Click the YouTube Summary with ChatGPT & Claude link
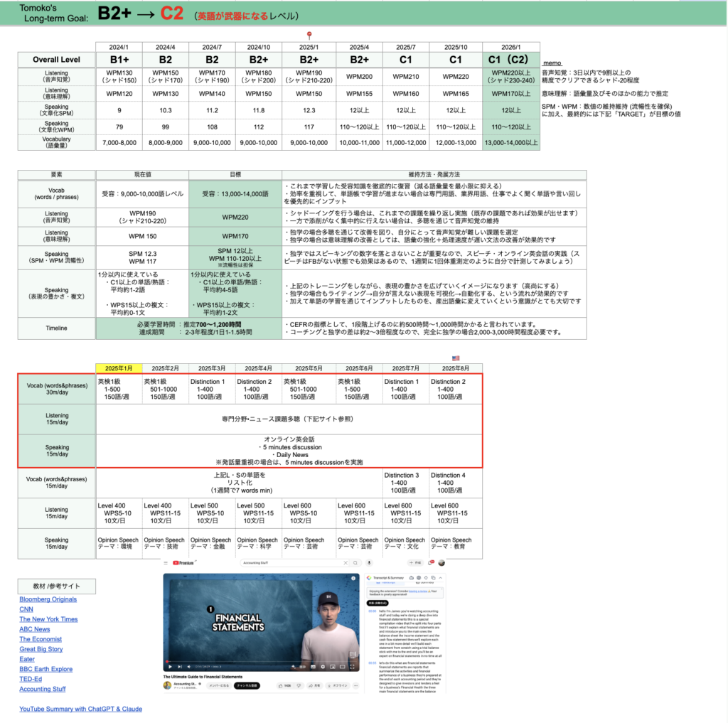This screenshot has width=728, height=723. [80, 709]
